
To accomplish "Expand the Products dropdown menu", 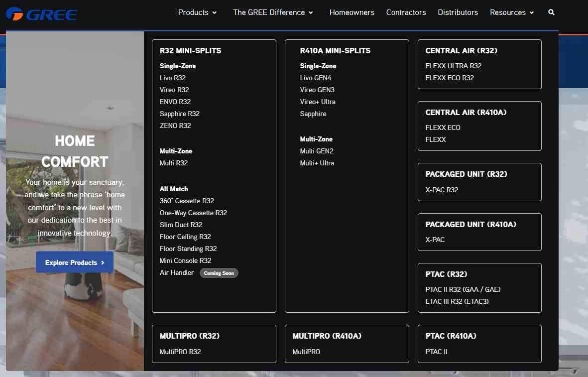I will click(x=197, y=12).
